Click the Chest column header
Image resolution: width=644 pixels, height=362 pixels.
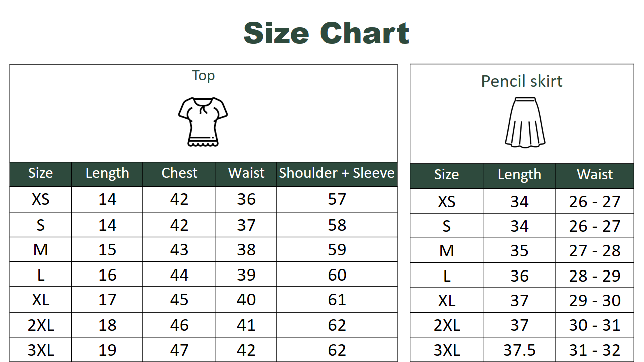pos(179,173)
